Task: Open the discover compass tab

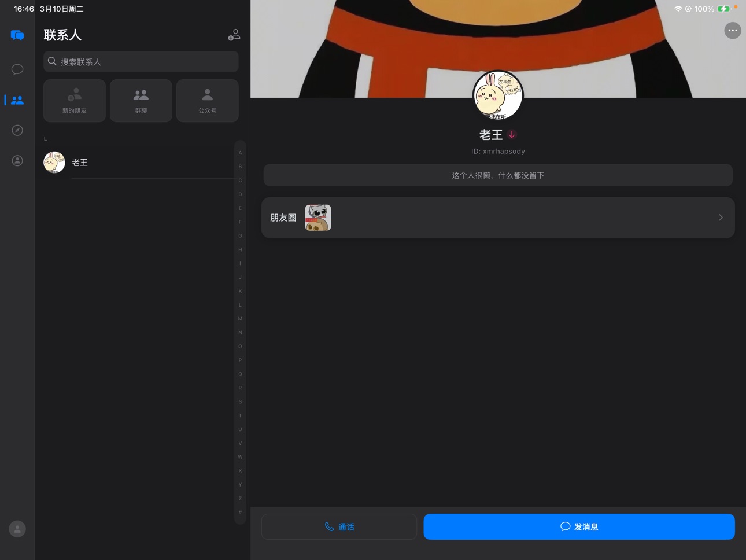Action: click(x=17, y=130)
